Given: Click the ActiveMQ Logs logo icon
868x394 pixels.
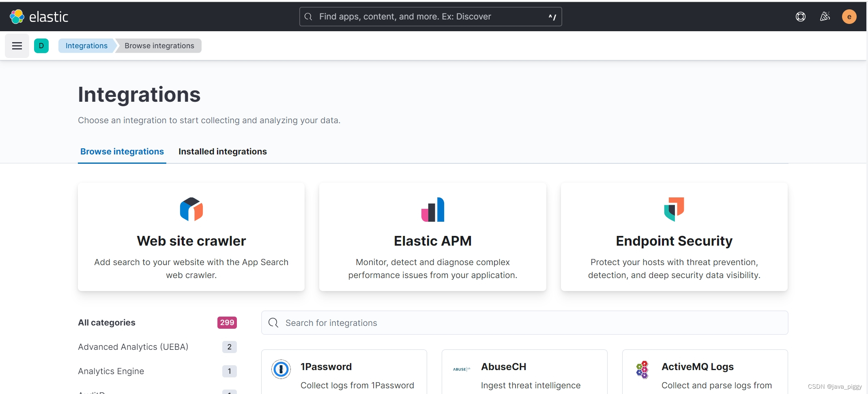Looking at the screenshot, I should (x=642, y=369).
